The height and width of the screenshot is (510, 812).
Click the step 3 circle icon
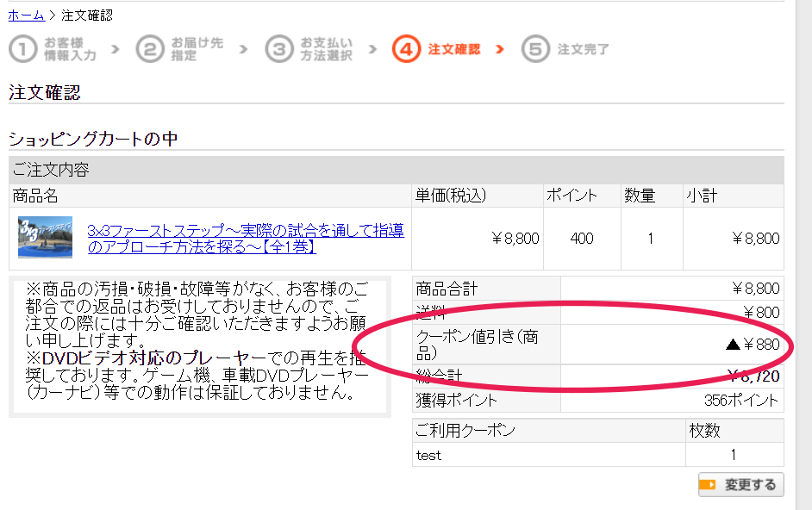click(x=279, y=49)
